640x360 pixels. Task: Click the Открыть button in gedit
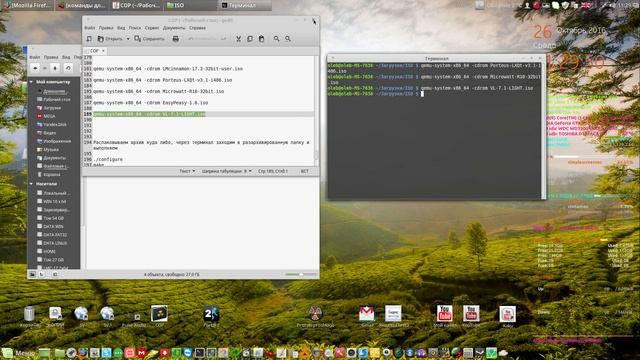coord(110,39)
